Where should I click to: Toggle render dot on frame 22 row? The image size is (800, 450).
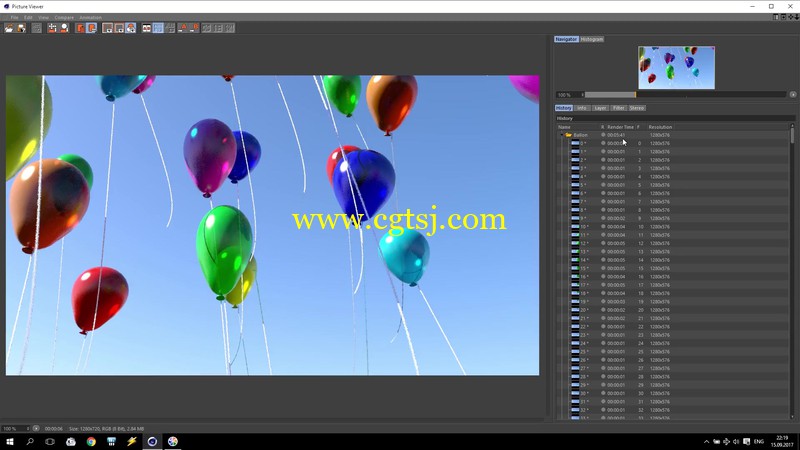click(603, 327)
